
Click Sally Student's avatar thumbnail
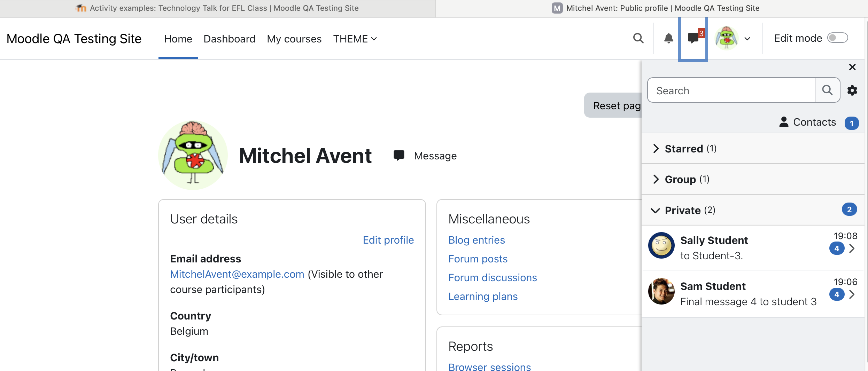tap(661, 245)
